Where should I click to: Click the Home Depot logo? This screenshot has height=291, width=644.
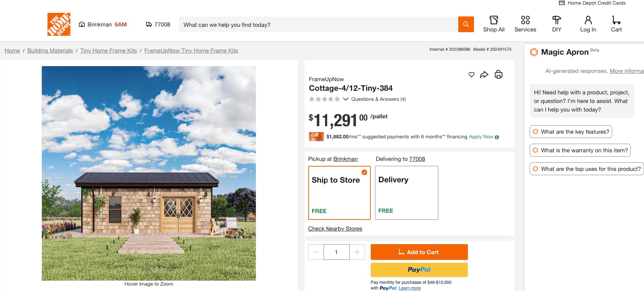tap(59, 24)
